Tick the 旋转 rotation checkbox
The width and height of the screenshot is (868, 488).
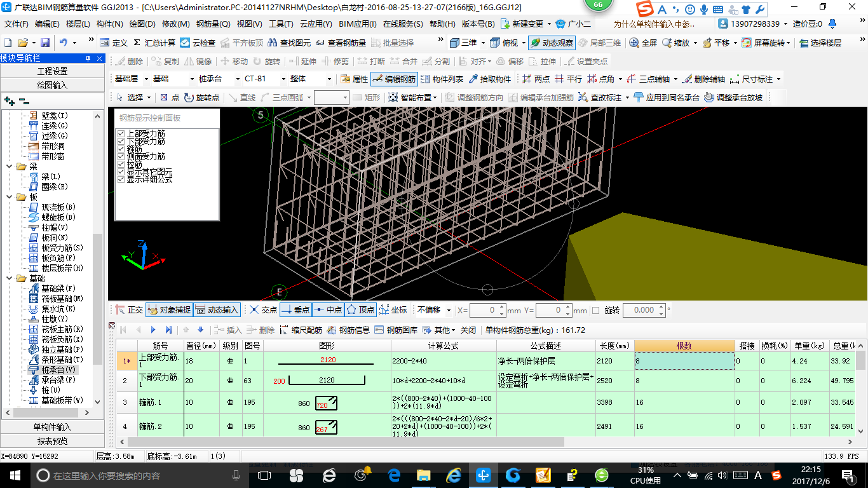(595, 310)
